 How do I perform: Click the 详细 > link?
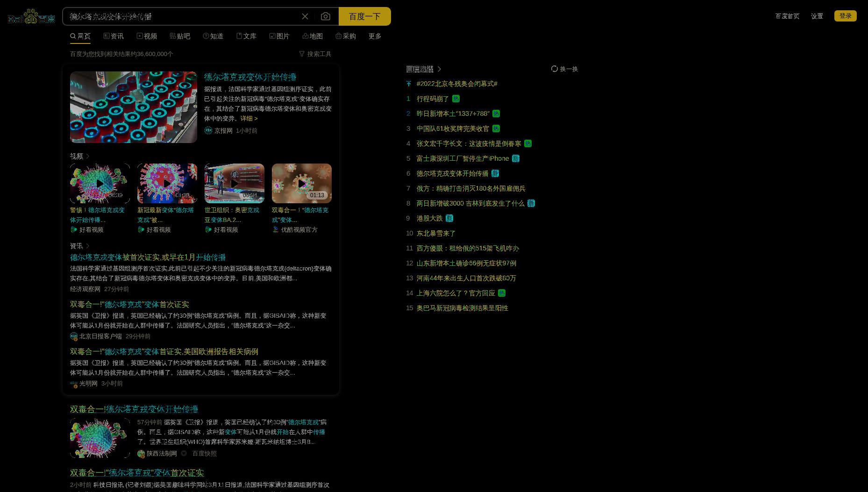click(249, 118)
